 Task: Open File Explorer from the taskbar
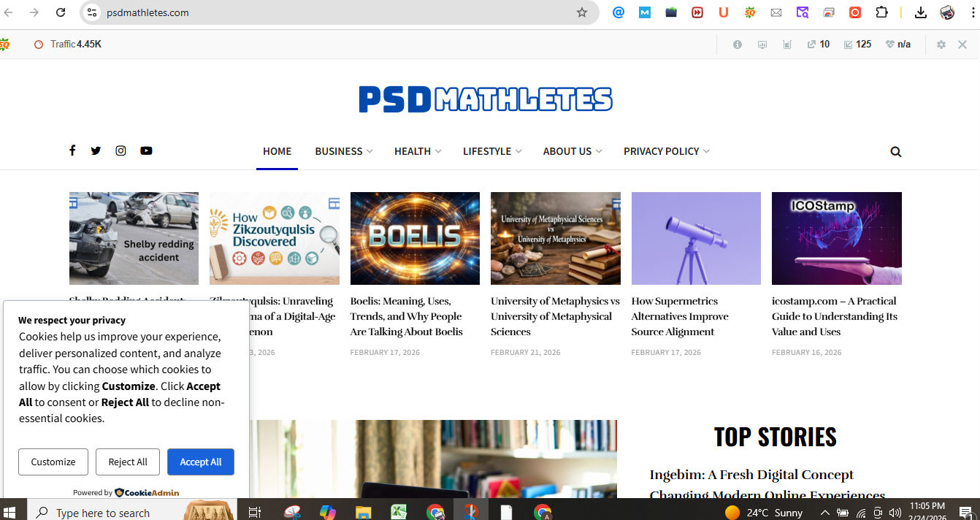tap(363, 513)
